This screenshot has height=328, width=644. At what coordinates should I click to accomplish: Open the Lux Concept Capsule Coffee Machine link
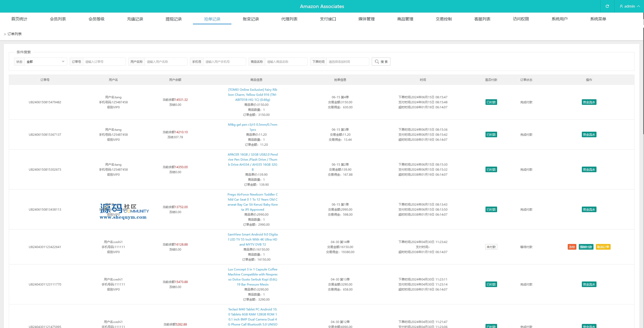point(253,277)
